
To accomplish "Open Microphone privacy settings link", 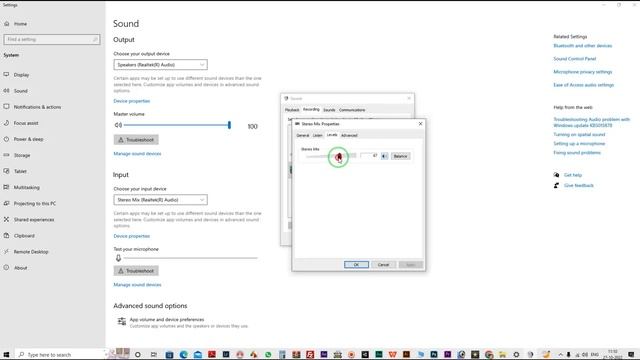I will click(x=582, y=72).
